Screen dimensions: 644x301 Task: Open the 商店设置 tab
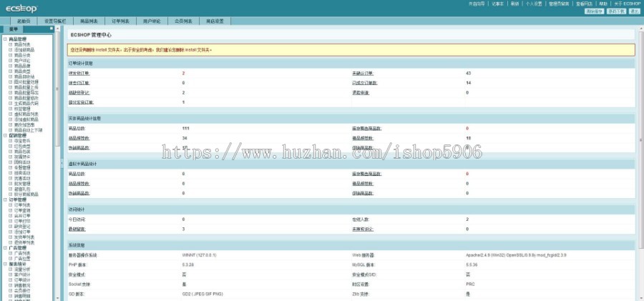[x=215, y=21]
